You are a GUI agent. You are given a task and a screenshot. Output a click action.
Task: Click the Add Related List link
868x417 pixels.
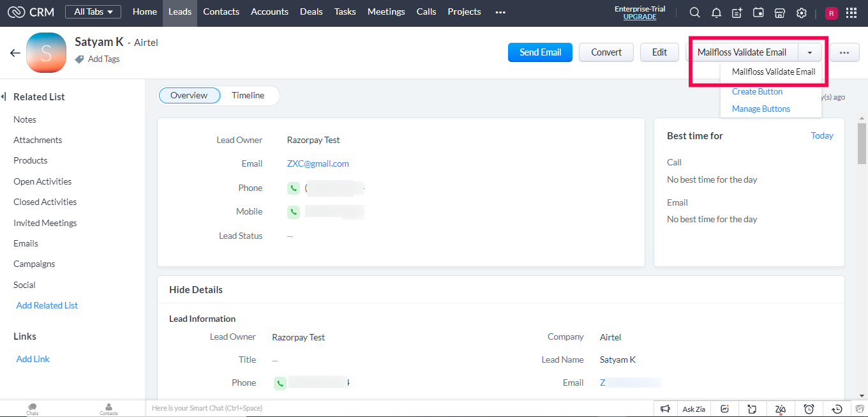(x=47, y=305)
